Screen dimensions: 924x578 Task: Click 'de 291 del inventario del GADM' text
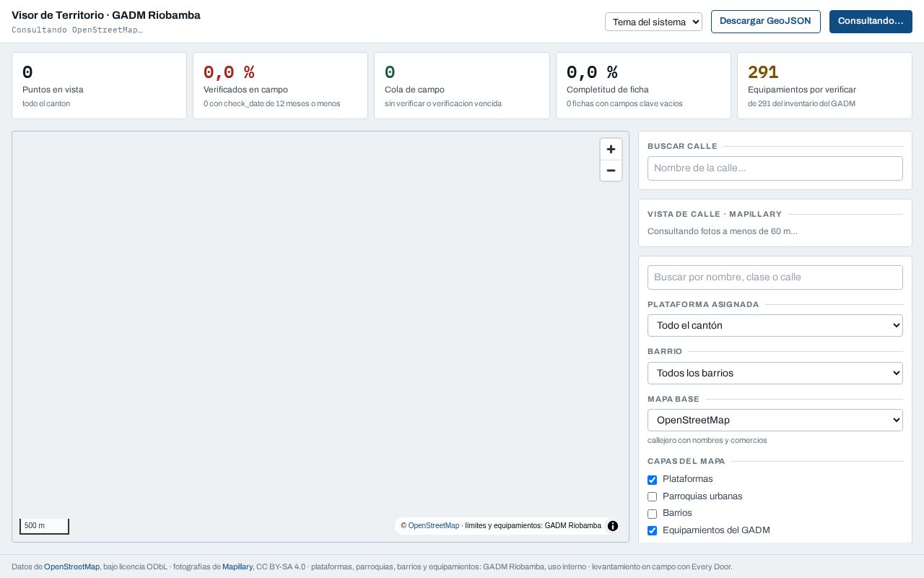801,104
